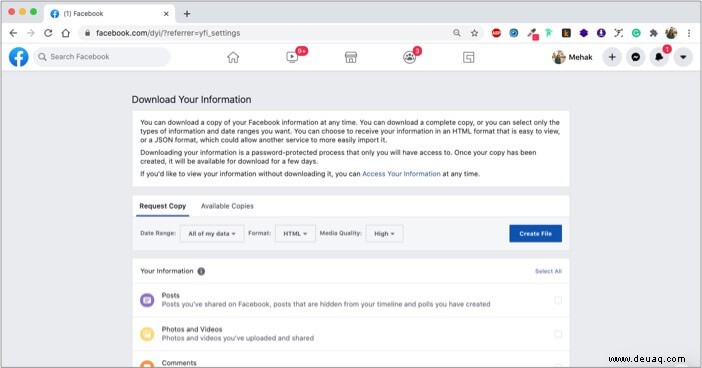Click the plus Create button
Viewport: 702px width, 368px height.
(x=612, y=57)
